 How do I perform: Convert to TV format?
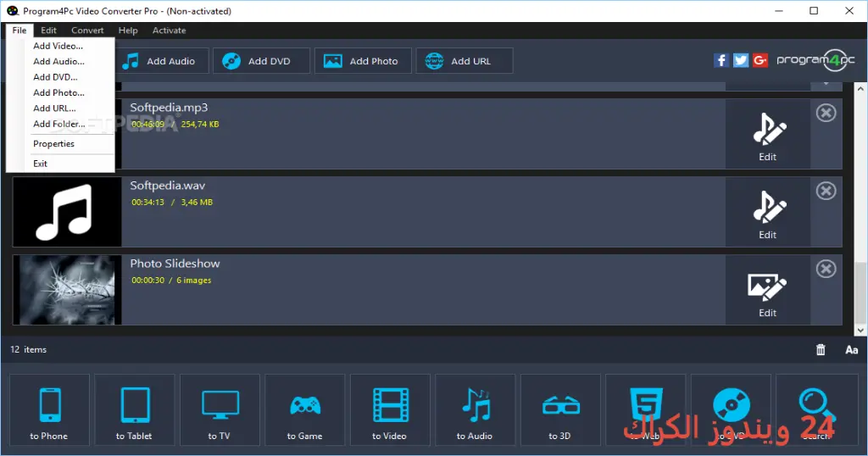tap(220, 409)
